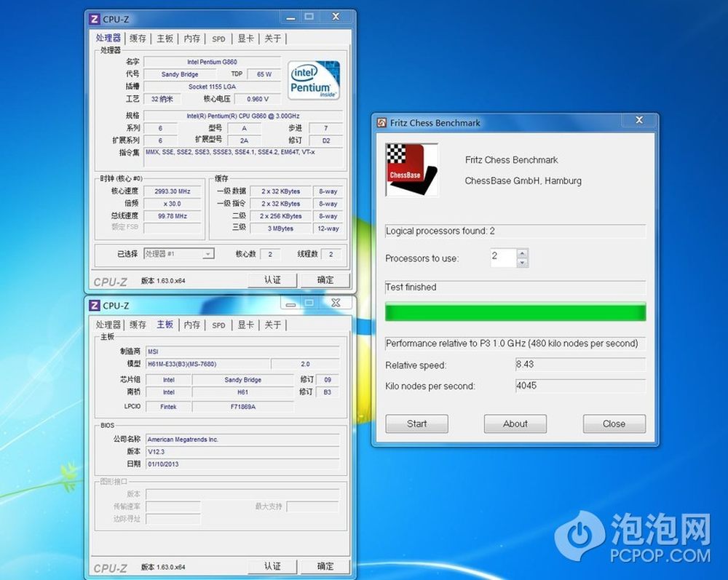Click the 12-way cache associativity value
Viewport: 728px width, 580px height.
point(328,229)
